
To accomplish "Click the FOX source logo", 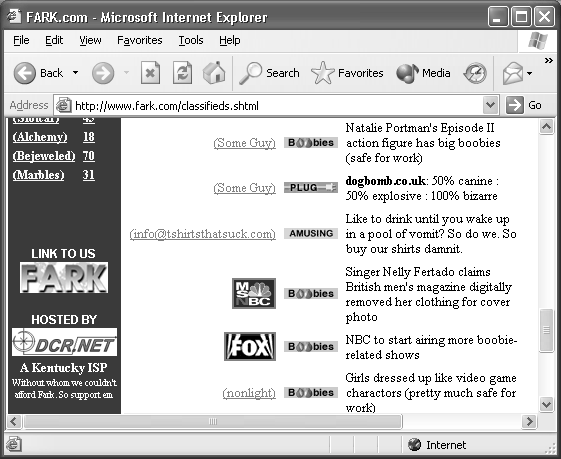I will pyautogui.click(x=250, y=346).
